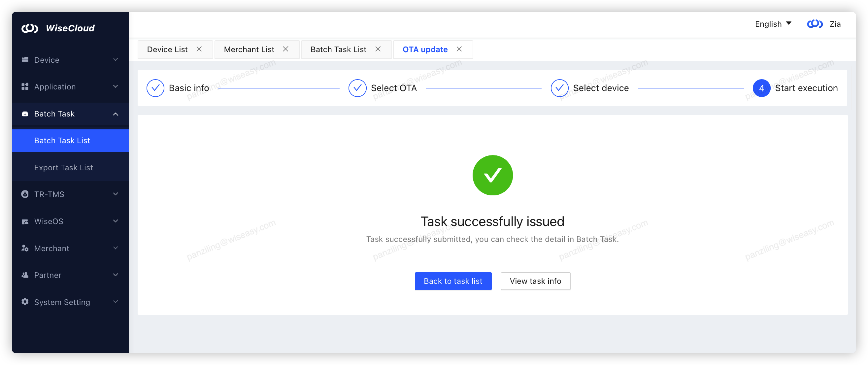Click the Merchant sidebar icon

[25, 249]
